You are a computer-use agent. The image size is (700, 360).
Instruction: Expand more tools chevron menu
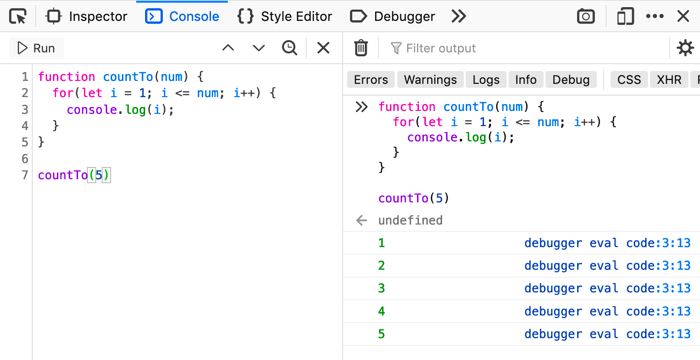(458, 17)
